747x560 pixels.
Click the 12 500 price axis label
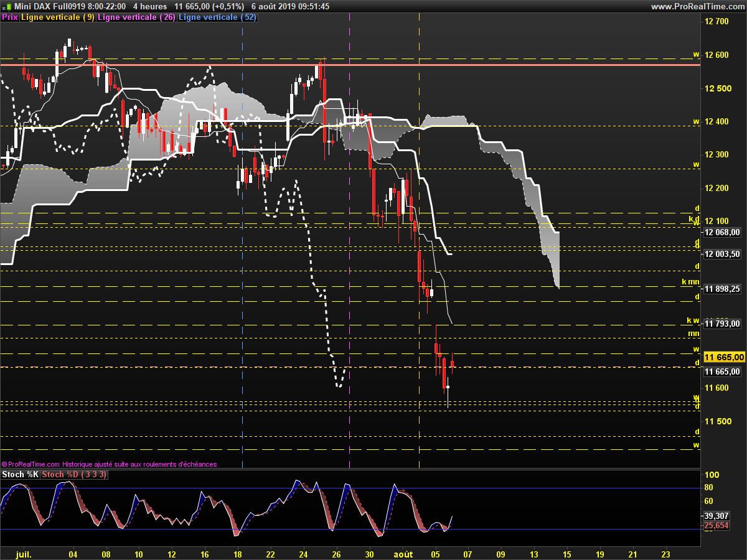[716, 88]
